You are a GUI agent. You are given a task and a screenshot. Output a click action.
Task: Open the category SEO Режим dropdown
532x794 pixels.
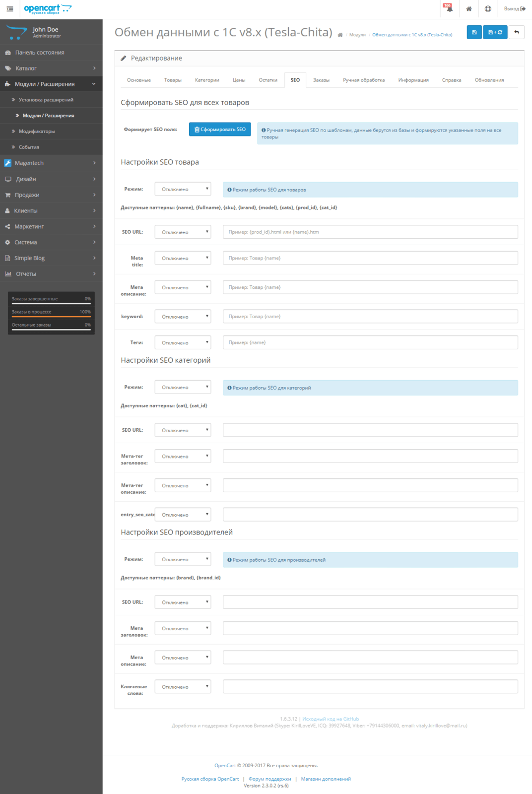click(183, 387)
